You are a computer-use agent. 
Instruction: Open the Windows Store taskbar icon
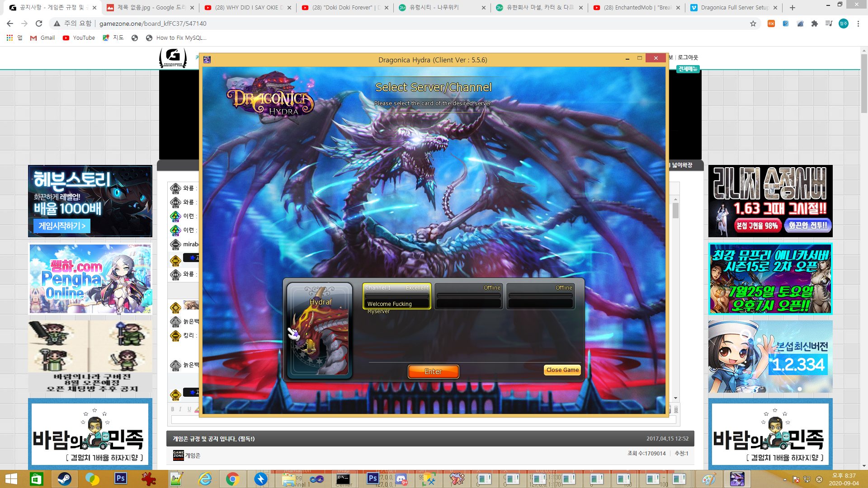(x=36, y=479)
